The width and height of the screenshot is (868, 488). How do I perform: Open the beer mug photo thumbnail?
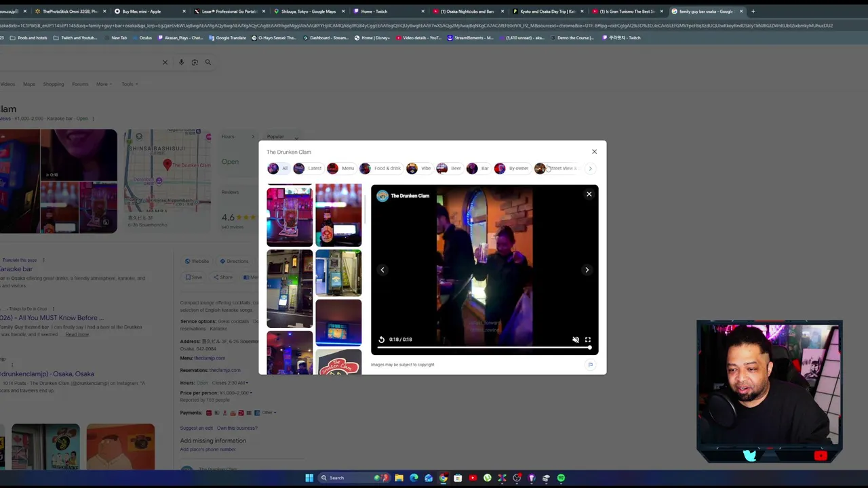click(290, 217)
